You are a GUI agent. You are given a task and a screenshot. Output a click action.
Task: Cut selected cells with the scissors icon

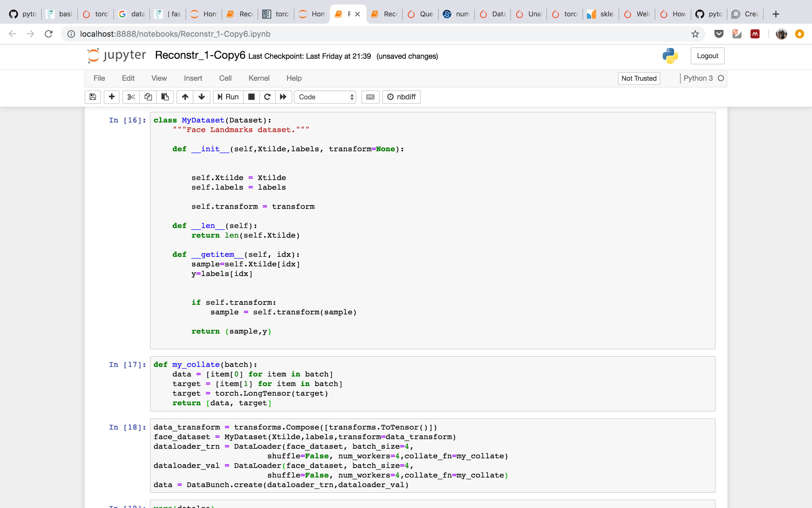131,97
